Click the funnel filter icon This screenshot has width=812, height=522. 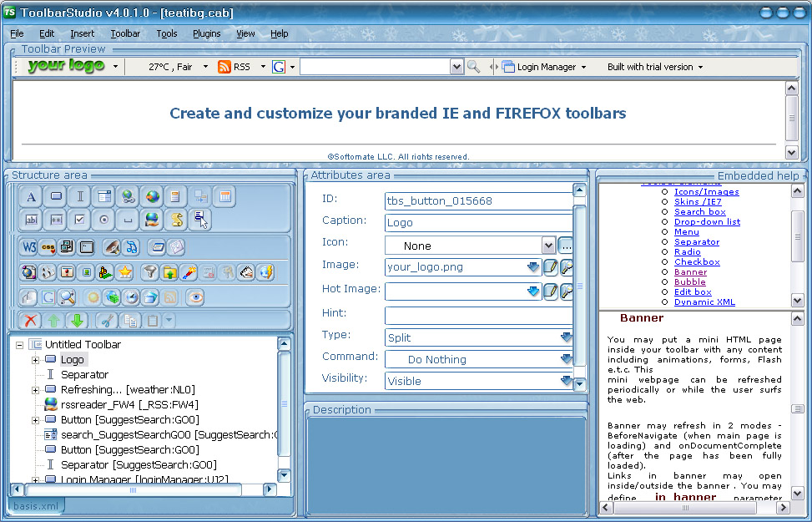coord(149,272)
